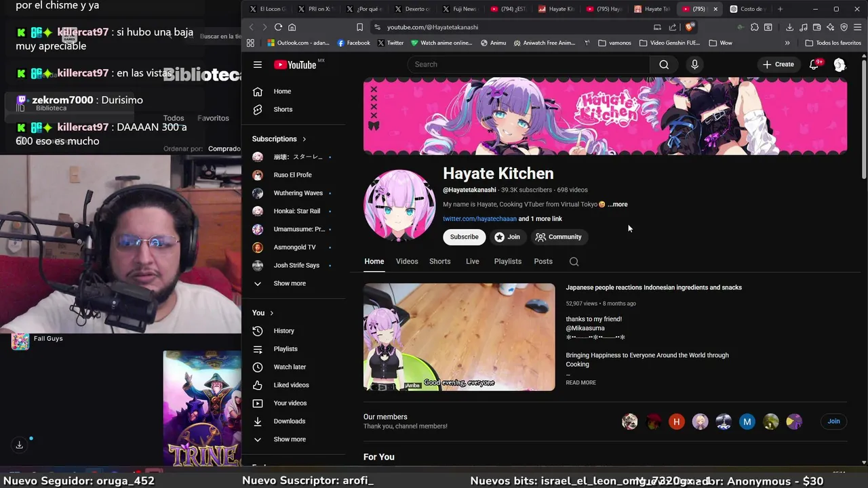This screenshot has height=488, width=868.
Task: Open the vamonos bookmarks folder
Action: 614,43
